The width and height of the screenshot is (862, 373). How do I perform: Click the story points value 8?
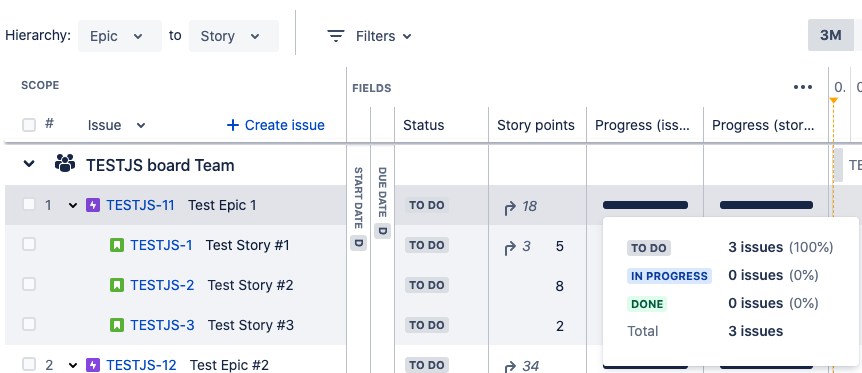point(560,286)
